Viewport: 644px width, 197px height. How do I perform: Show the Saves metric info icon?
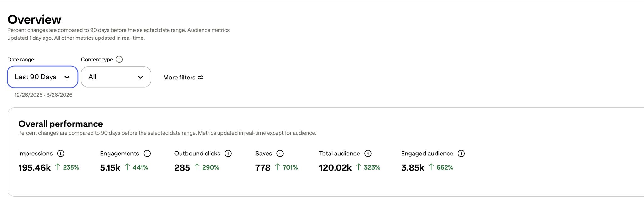pos(280,154)
